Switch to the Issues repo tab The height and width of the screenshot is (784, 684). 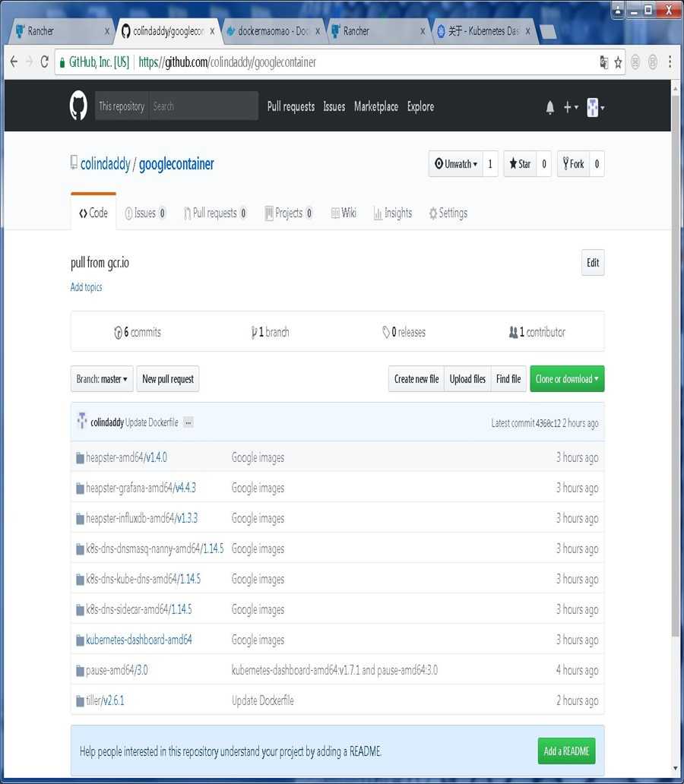point(145,213)
